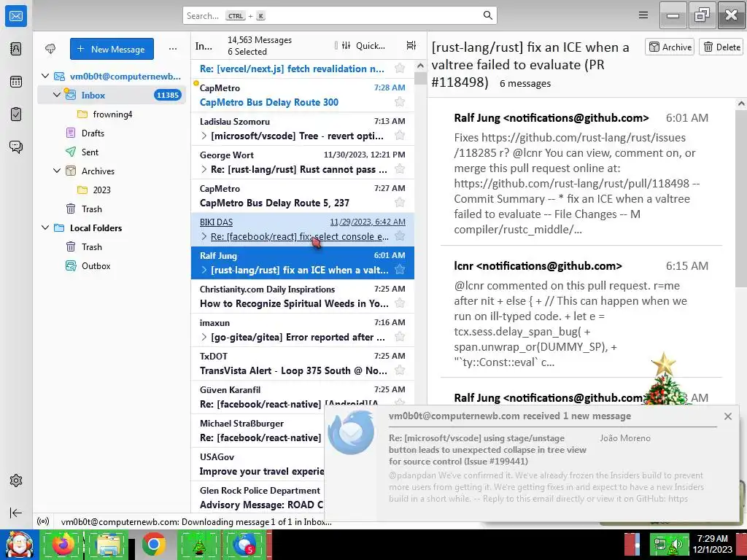Star the imaxun gitea message
Viewport: 747px width, 560px height.
(400, 337)
